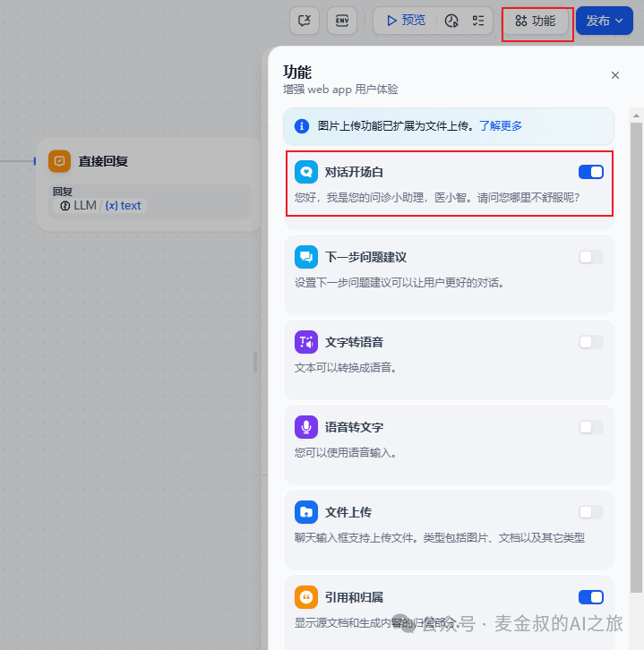644x650 pixels.
Task: Open the chat variable inspector icon
Action: 305,21
